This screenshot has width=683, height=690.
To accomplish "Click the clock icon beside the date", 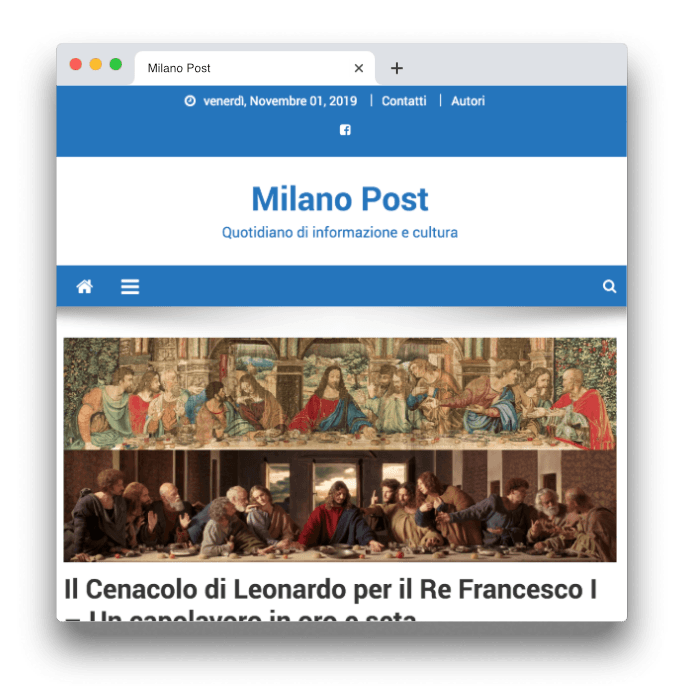I will click(190, 101).
